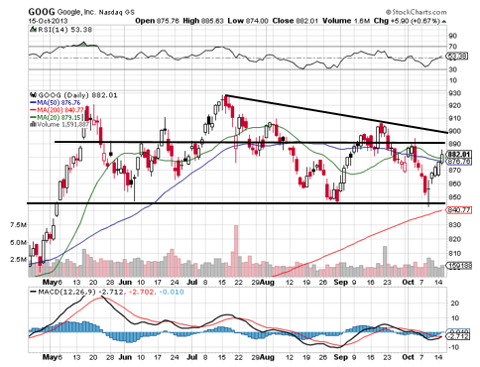Click the "Low 874.00" value
The height and width of the screenshot is (367, 480).
point(248,21)
